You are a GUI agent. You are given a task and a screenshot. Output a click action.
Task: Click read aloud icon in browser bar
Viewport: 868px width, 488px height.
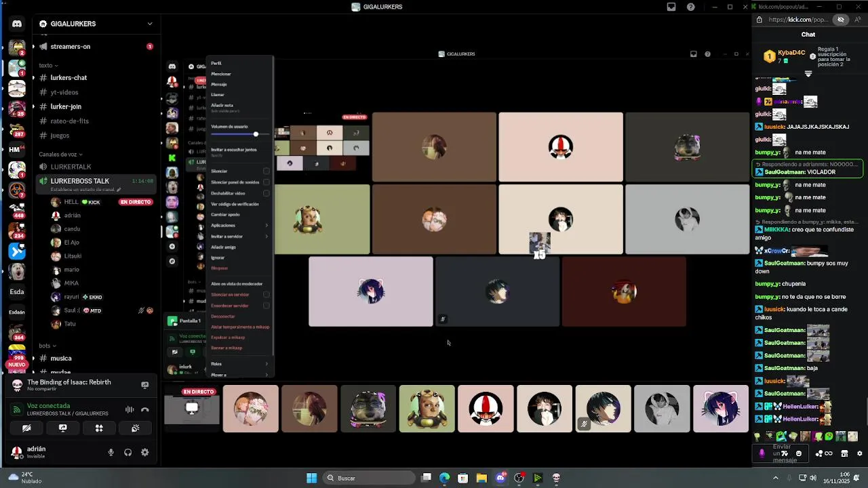(x=858, y=20)
